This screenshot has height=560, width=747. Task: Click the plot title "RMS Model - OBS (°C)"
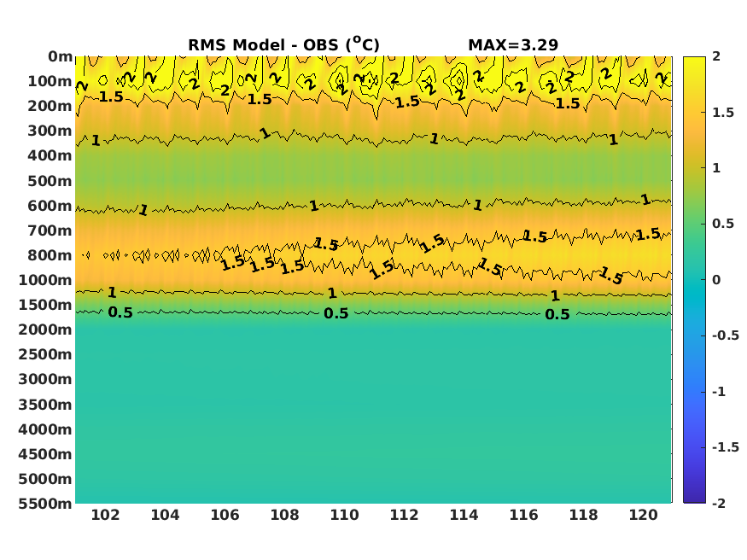coord(283,44)
